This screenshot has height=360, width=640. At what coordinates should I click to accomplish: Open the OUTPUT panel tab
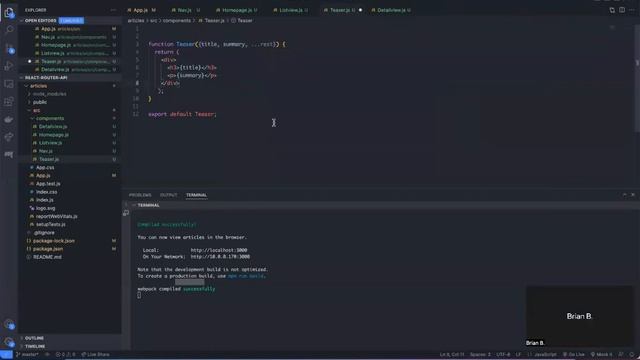point(169,195)
